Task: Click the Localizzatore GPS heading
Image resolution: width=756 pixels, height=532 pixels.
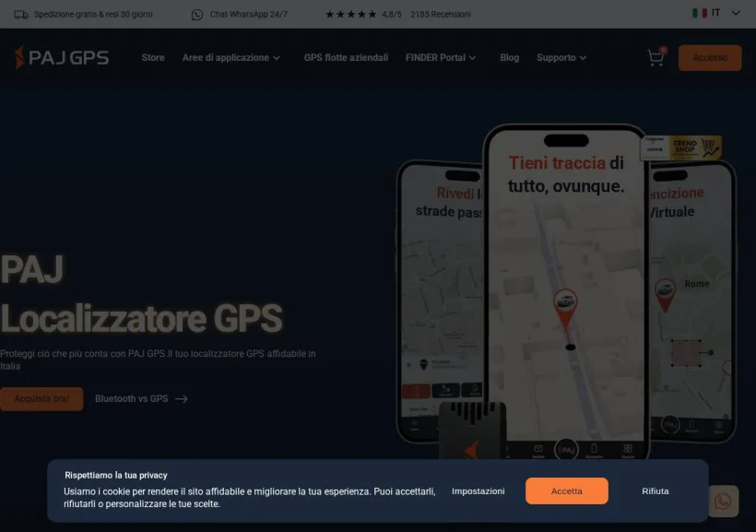Action: 141,318
